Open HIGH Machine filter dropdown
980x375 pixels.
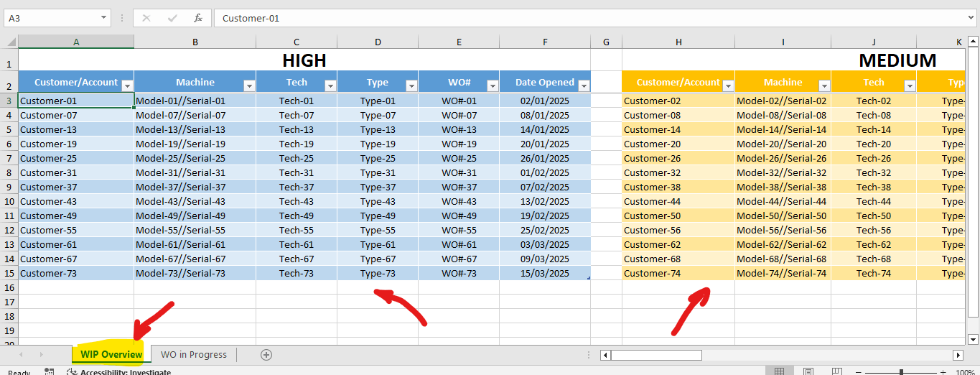pyautogui.click(x=249, y=85)
